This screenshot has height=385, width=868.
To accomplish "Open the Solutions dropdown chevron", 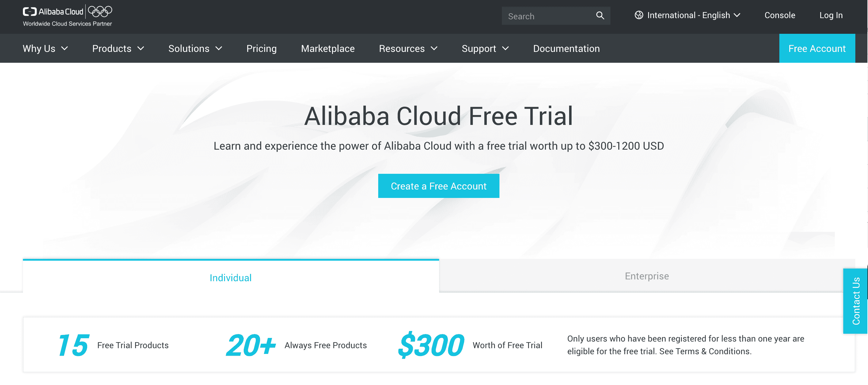I will (x=219, y=49).
